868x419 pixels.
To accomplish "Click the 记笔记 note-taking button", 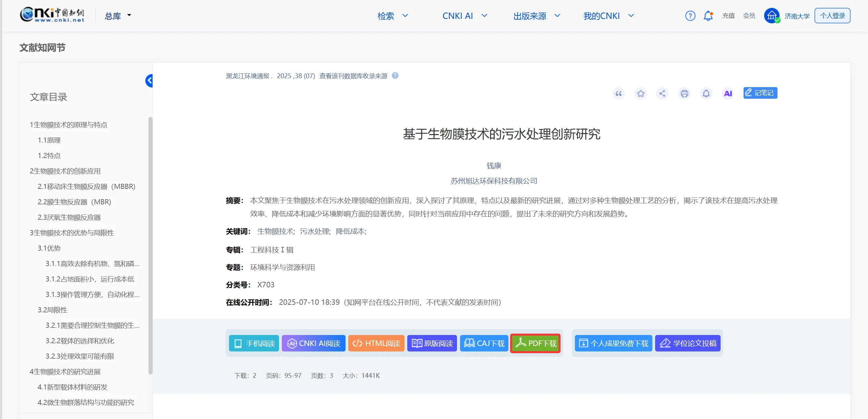I will click(x=760, y=93).
